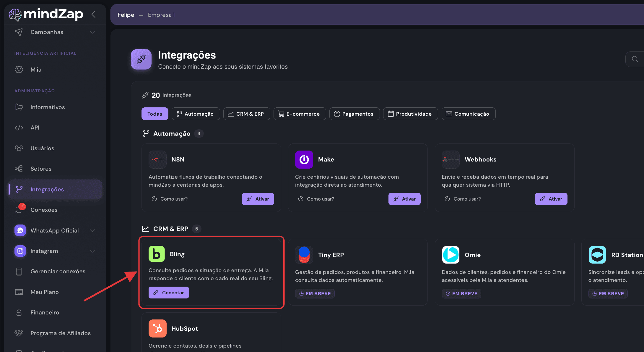Screen dimensions: 644x352
Task: Activate the N8N integration
Action: 258,199
